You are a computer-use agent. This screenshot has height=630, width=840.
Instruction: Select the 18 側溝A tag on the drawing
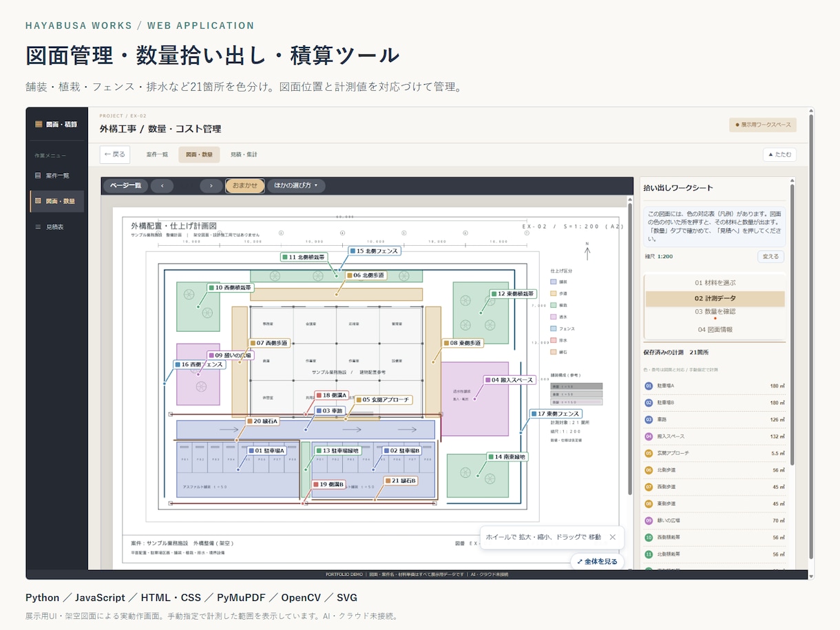[332, 396]
